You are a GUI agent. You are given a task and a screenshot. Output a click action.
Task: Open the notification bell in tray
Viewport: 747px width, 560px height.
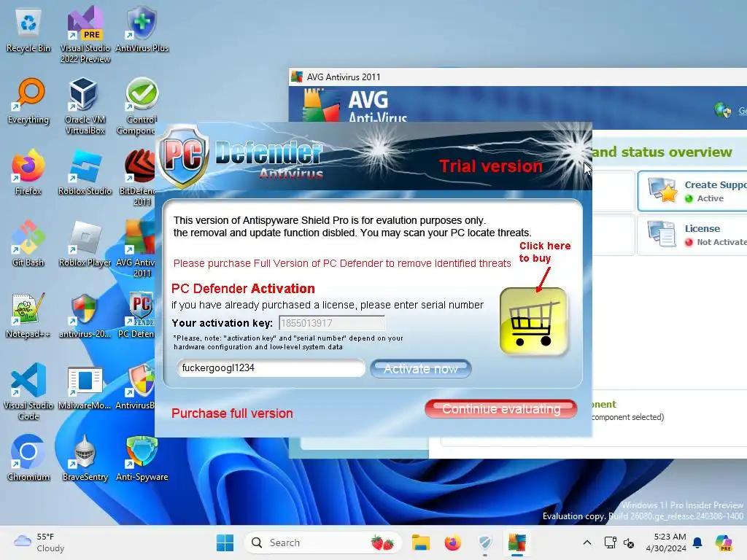(x=697, y=542)
